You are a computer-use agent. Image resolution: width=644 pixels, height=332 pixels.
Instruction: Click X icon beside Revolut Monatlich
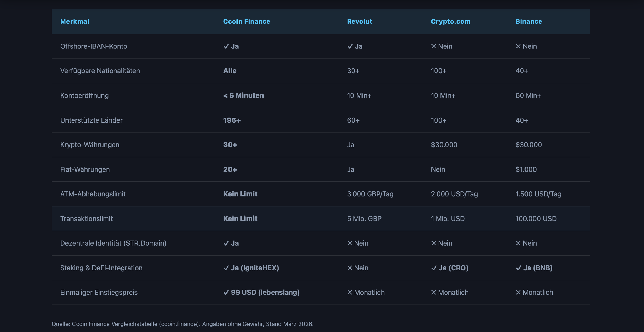point(350,293)
